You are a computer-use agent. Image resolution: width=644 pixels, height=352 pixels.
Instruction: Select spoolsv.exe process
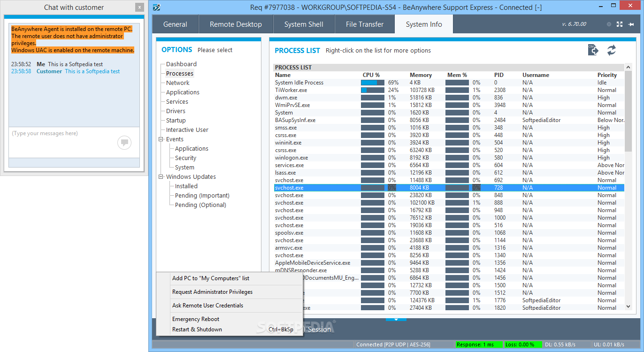(x=449, y=233)
